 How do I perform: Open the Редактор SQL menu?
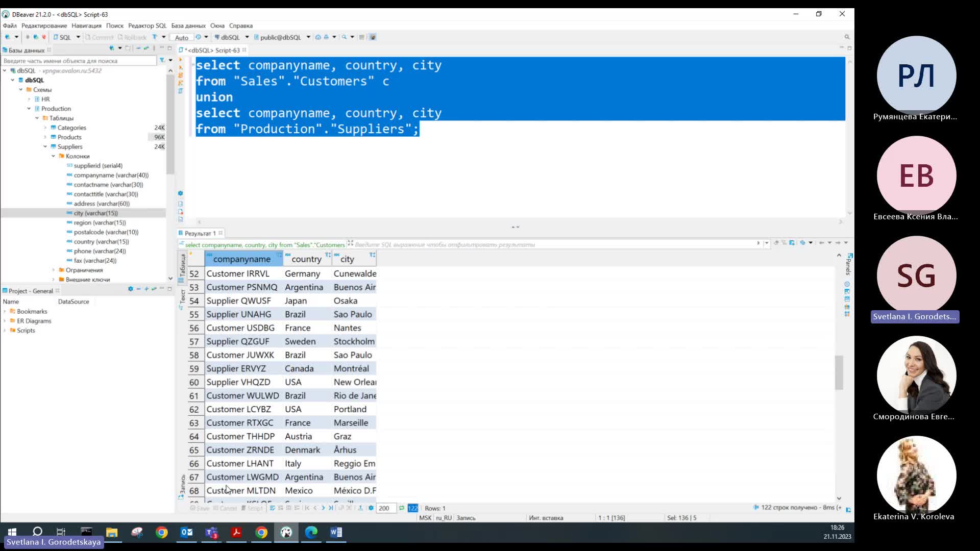[x=147, y=26]
